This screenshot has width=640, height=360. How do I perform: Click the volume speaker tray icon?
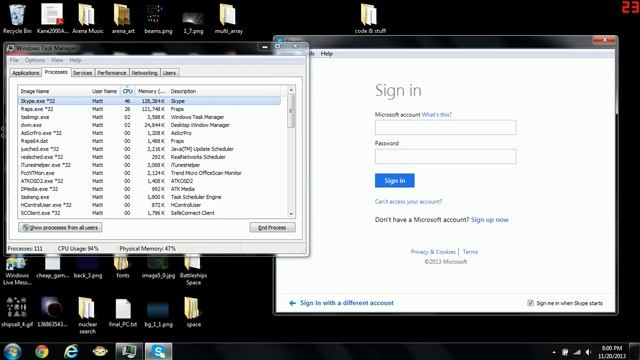click(588, 352)
